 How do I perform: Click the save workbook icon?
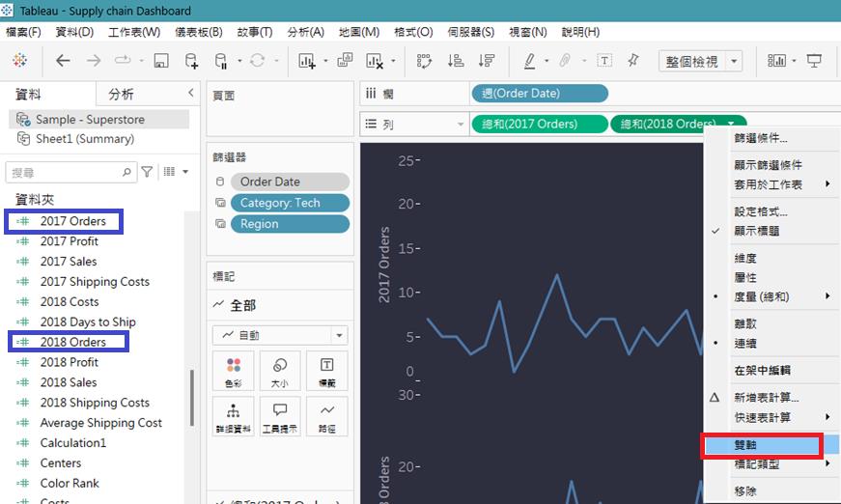161,61
